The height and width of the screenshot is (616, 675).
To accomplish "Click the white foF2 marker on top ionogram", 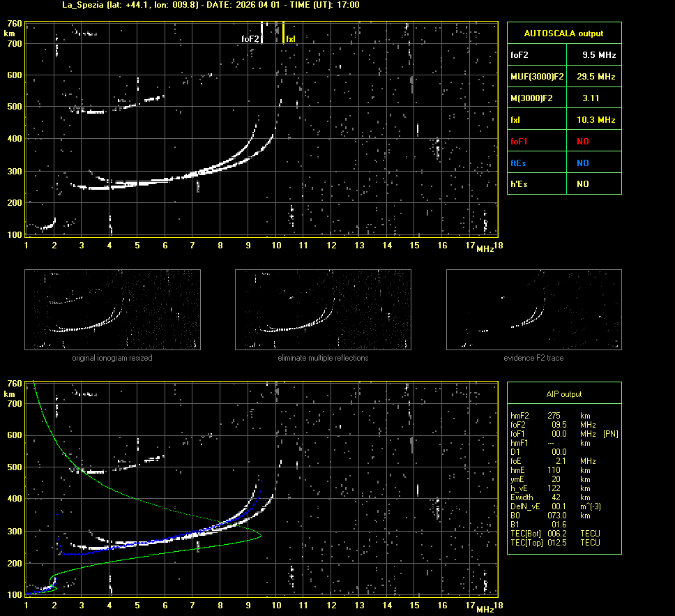I will pos(261,32).
